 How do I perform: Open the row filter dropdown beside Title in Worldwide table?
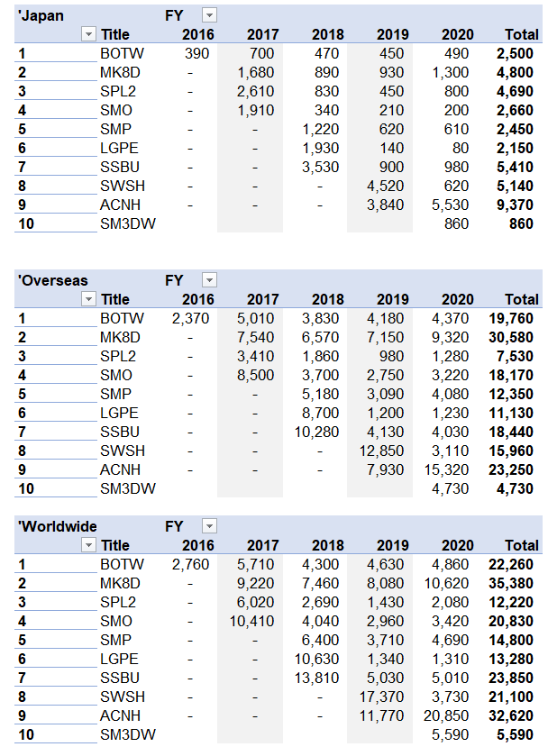pos(88,545)
